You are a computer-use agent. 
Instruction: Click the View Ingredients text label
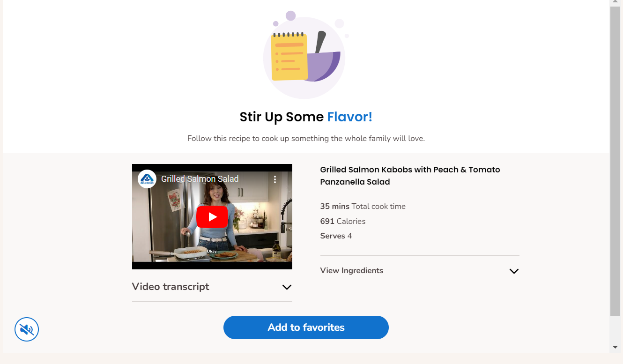click(352, 270)
